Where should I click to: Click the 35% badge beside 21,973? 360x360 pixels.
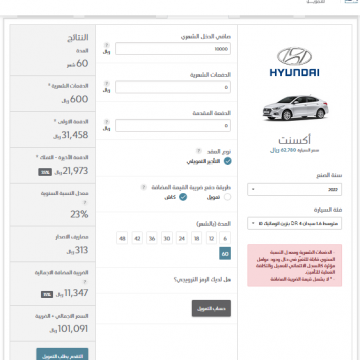45,172
